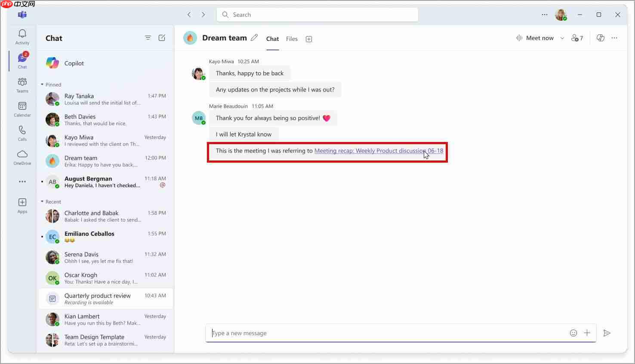Click the Meet now button
This screenshot has width=635, height=364.
coord(535,38)
